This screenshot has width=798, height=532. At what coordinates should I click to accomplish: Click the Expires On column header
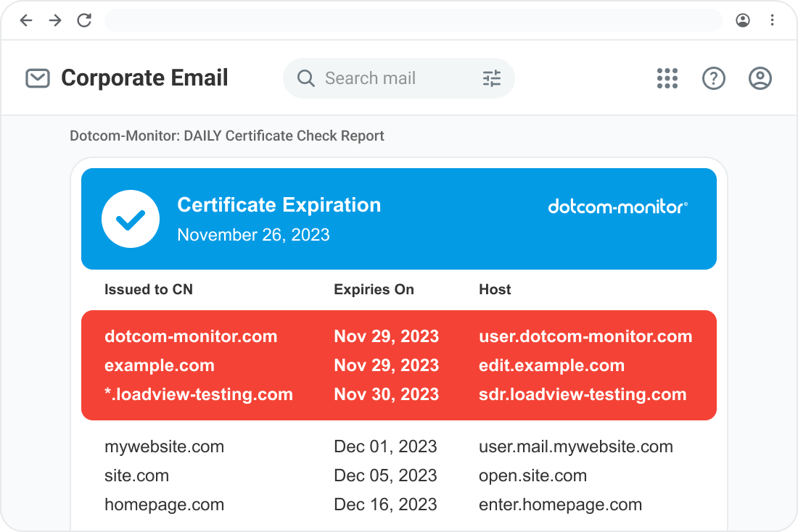374,290
